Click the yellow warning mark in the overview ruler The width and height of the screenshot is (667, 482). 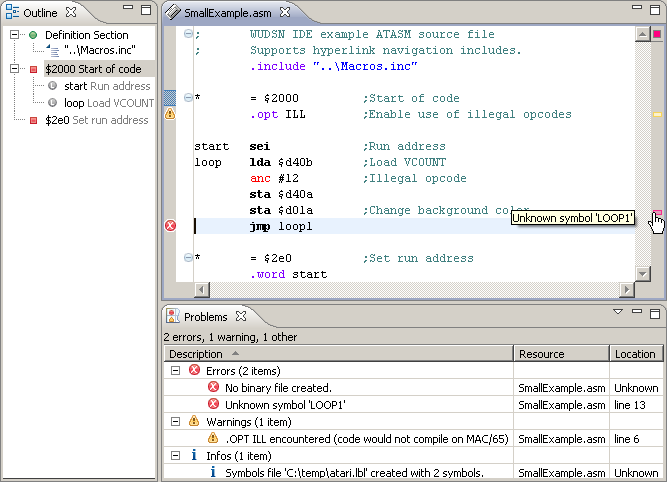657,115
